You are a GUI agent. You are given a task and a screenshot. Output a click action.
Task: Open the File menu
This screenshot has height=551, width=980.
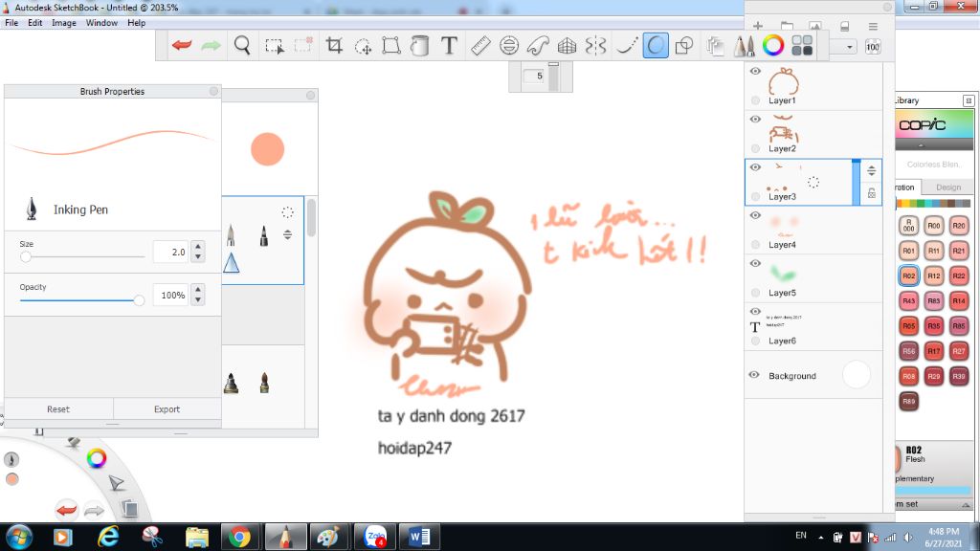11,23
